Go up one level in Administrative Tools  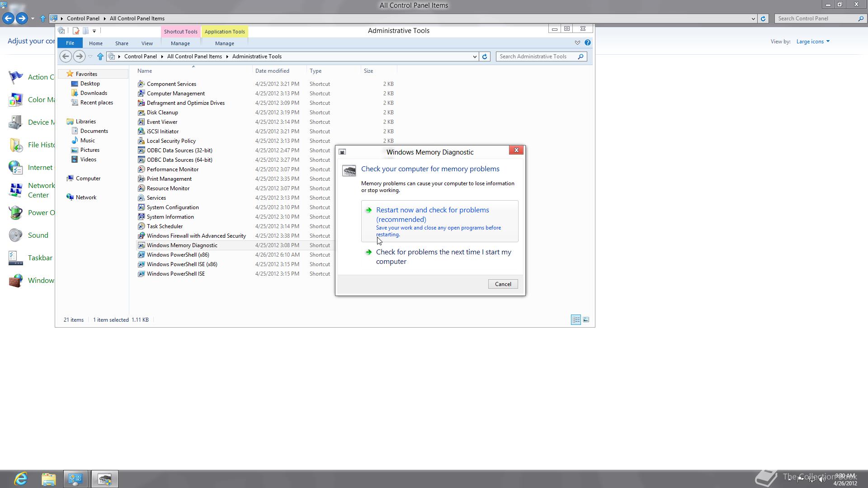(100, 56)
